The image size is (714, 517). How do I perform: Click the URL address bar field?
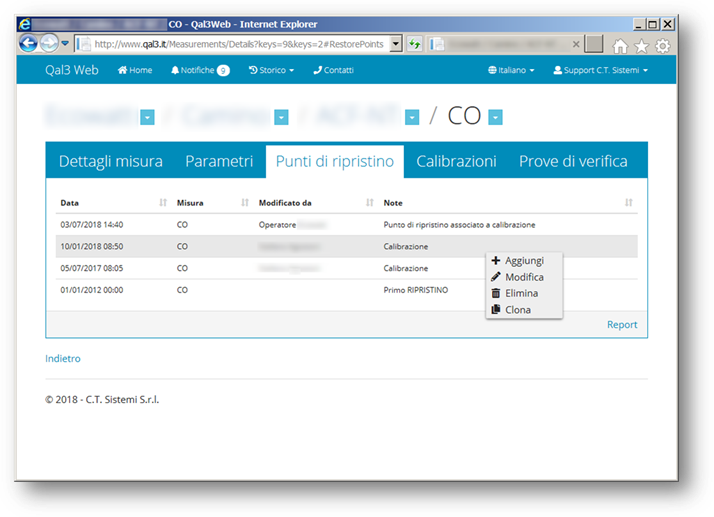click(240, 44)
